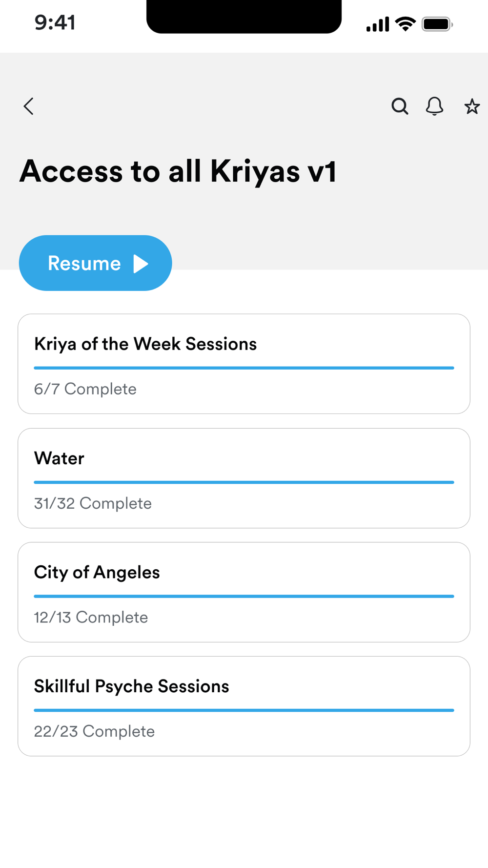Click the Water progress bar
The image size is (488, 868).
pyautogui.click(x=244, y=482)
